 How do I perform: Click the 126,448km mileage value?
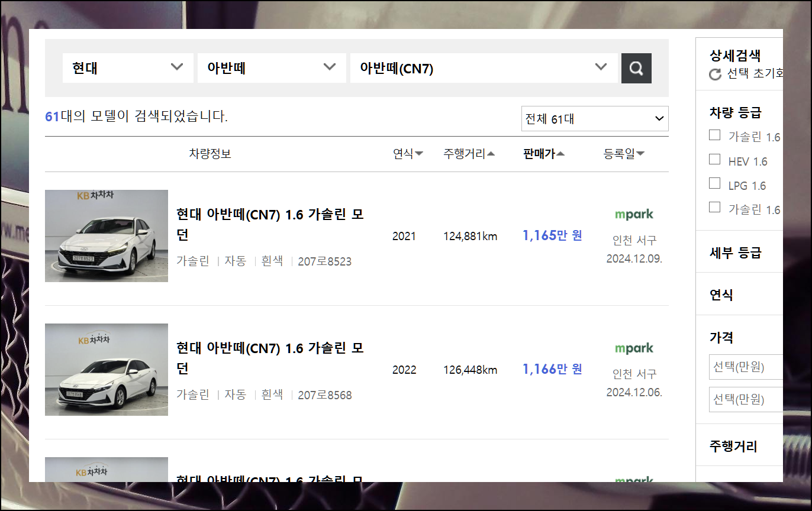click(471, 370)
